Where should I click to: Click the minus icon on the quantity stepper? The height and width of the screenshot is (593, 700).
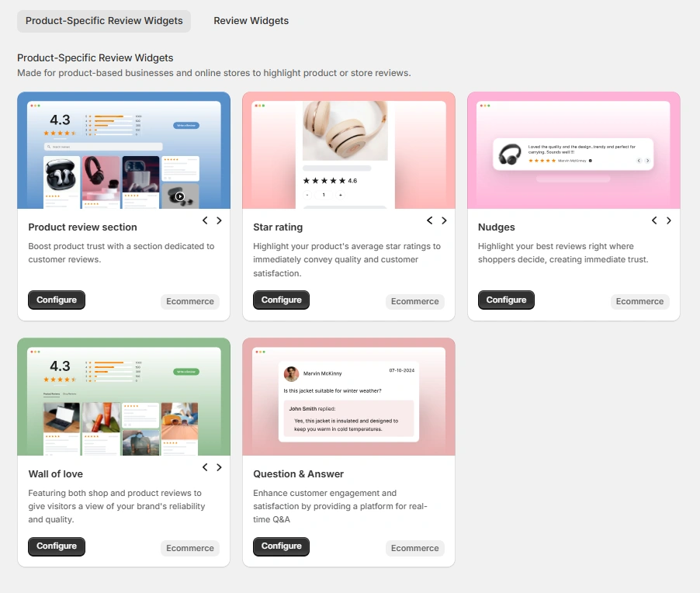click(x=307, y=194)
